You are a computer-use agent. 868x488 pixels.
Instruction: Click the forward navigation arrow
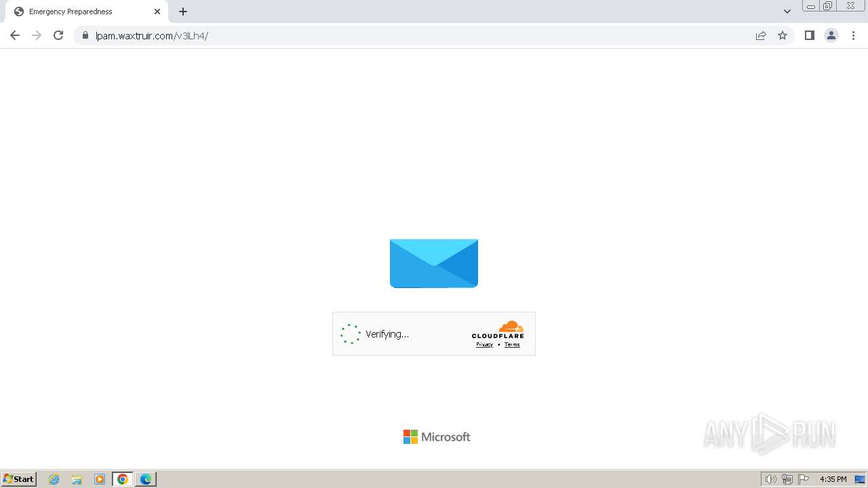point(37,35)
